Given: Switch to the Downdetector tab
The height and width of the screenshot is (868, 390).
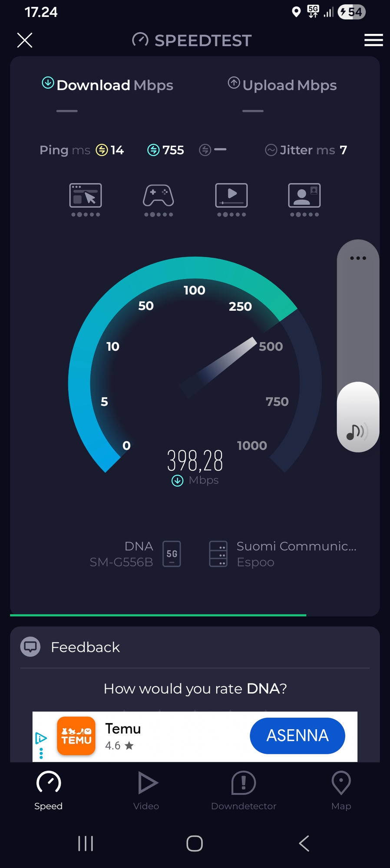Looking at the screenshot, I should 244,791.
